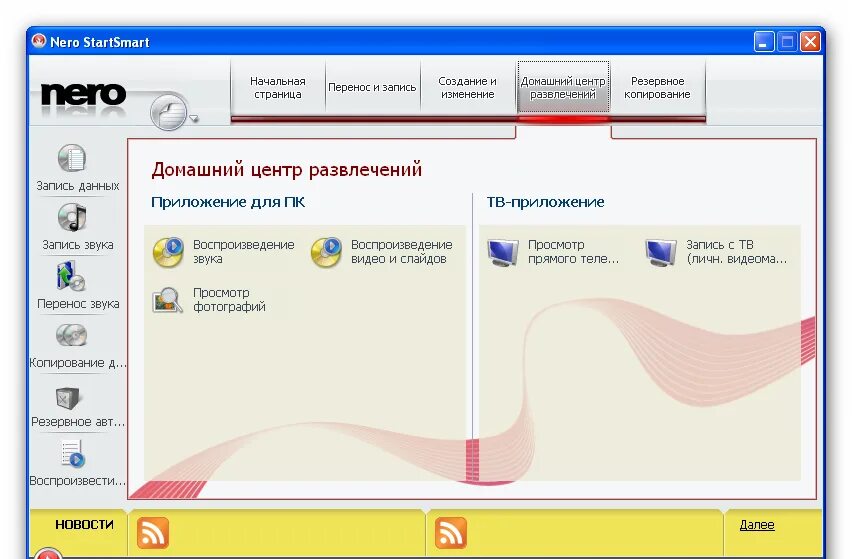Click the nero logo

pos(83,95)
